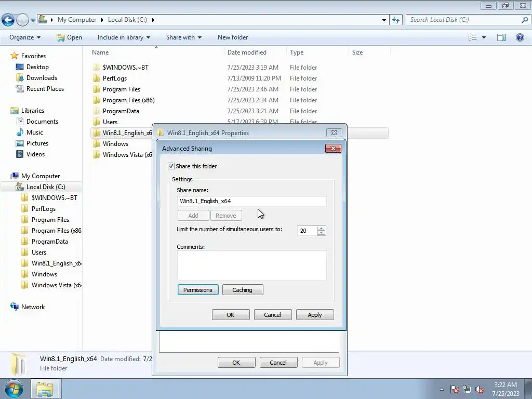Screen dimensions: 532x399
Task: Open the Include in library menu
Action: pyautogui.click(x=124, y=37)
